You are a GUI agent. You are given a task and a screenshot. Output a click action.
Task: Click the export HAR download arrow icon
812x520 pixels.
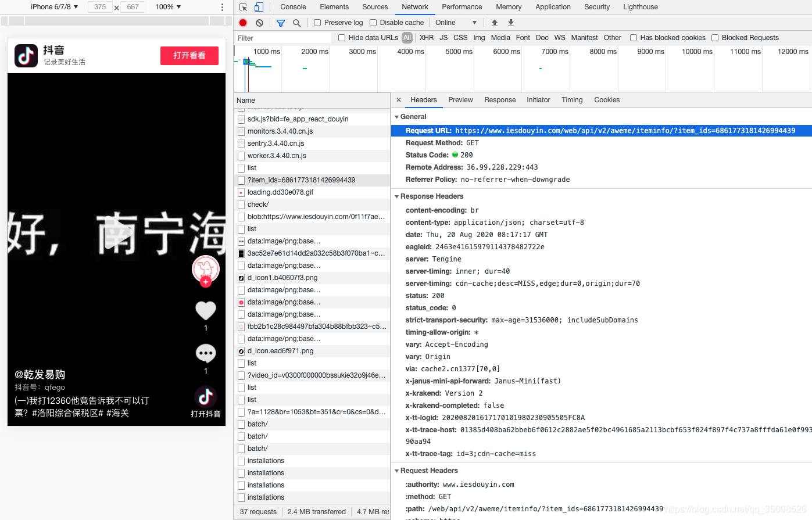tap(511, 23)
